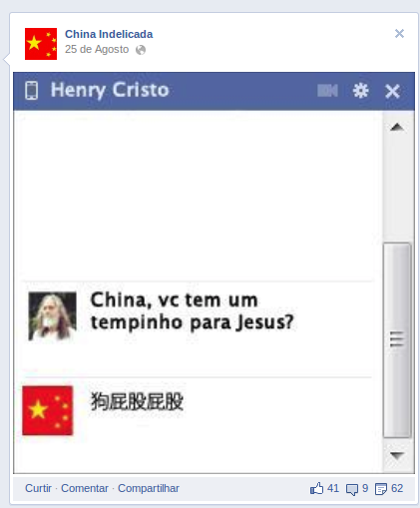Dismiss the post with the top X

pyautogui.click(x=399, y=33)
